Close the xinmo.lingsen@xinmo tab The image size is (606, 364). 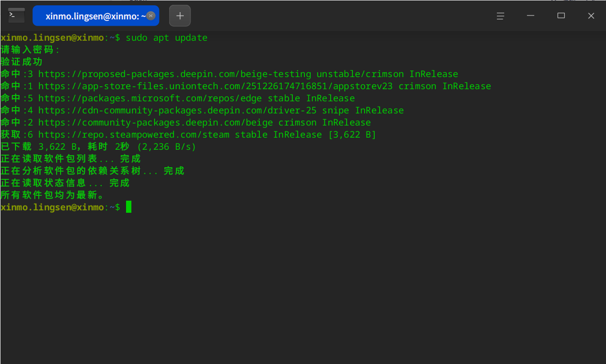click(x=151, y=16)
